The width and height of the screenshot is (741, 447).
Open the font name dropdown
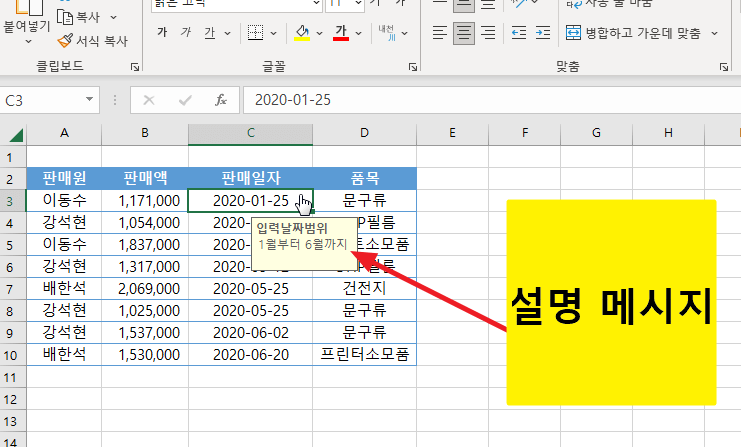tap(316, 4)
